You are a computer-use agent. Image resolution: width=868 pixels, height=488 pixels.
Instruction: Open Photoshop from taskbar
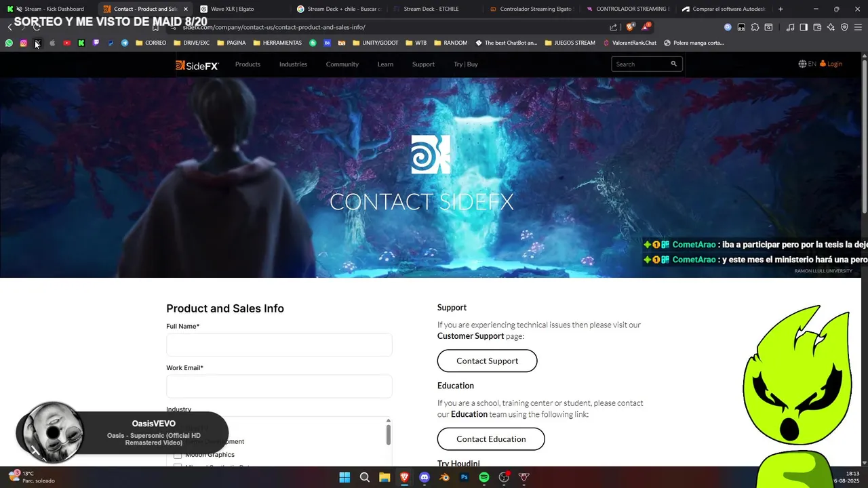[465, 477]
